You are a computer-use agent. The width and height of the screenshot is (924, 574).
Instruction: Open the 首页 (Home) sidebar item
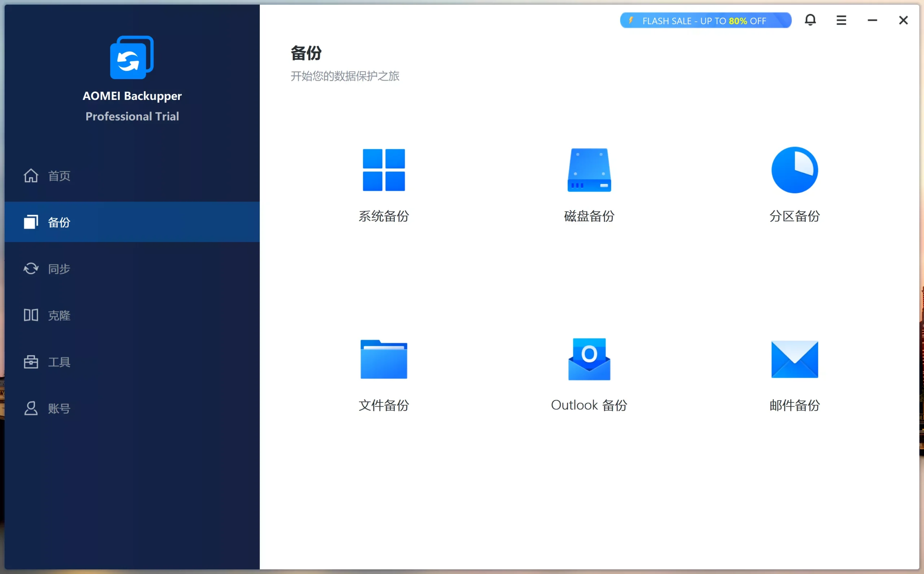(59, 176)
